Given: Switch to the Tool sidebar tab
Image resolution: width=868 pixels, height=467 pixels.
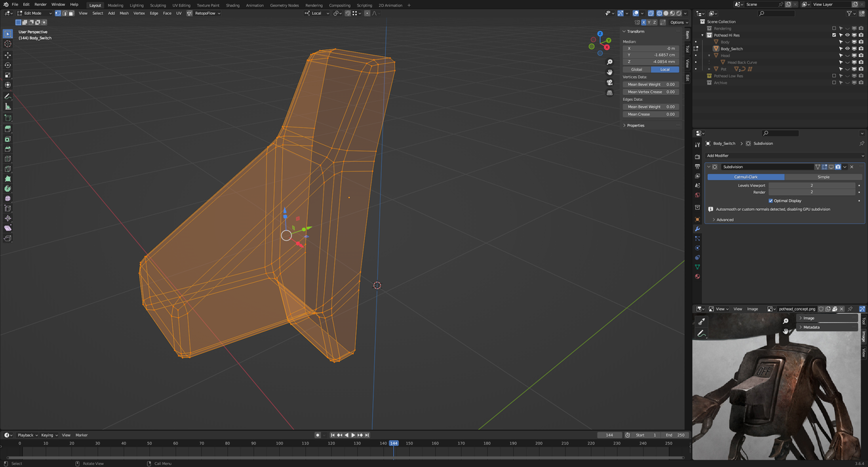Looking at the screenshot, I should pyautogui.click(x=687, y=49).
